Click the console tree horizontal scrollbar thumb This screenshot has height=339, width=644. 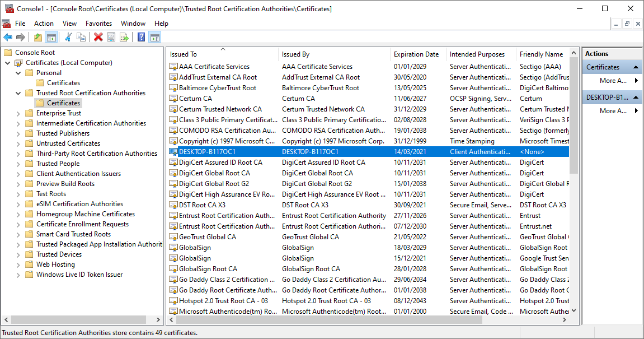(x=78, y=319)
